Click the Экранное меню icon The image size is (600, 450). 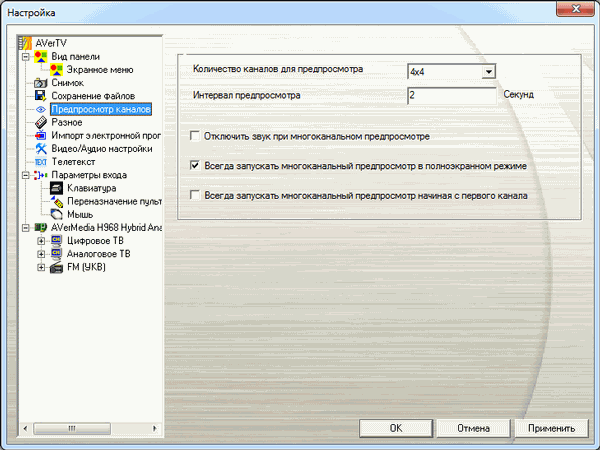56,70
